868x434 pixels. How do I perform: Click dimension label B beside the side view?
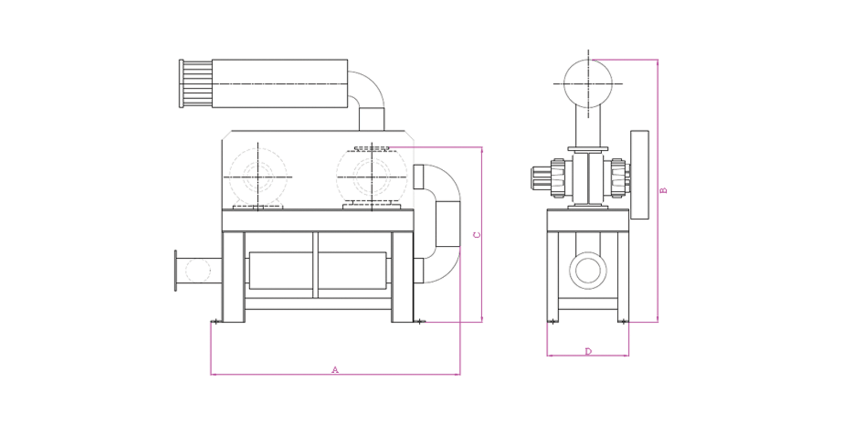(663, 190)
